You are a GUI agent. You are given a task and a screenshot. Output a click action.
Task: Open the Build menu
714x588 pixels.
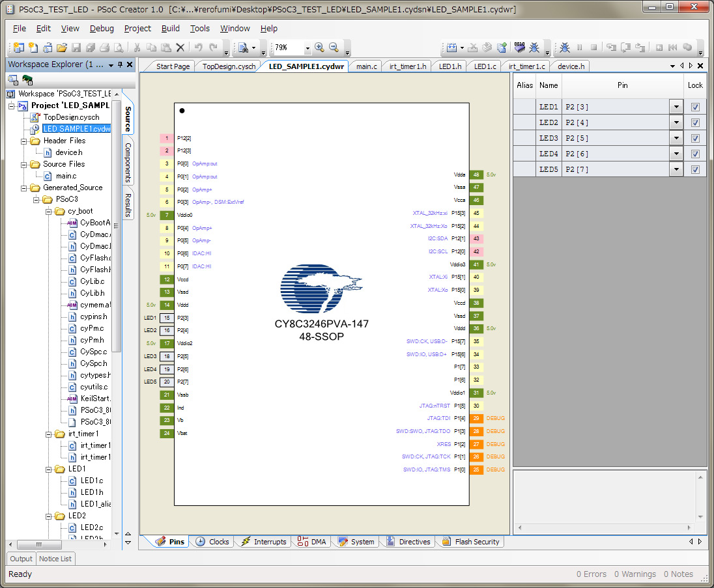pos(170,28)
